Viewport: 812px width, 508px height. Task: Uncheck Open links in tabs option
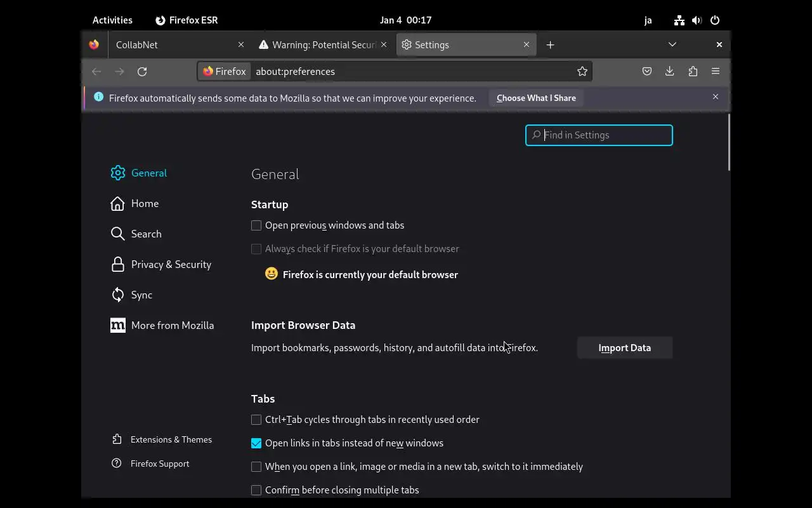[x=256, y=443]
